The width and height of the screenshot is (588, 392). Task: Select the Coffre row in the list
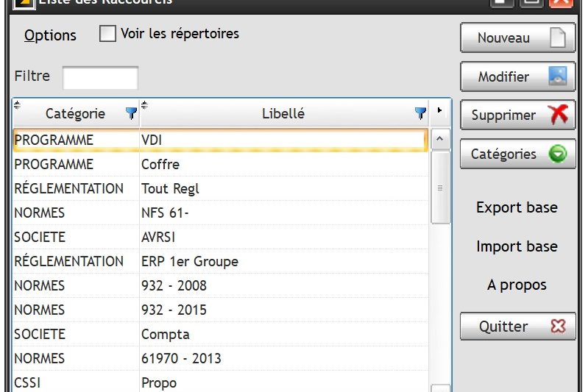pos(221,164)
